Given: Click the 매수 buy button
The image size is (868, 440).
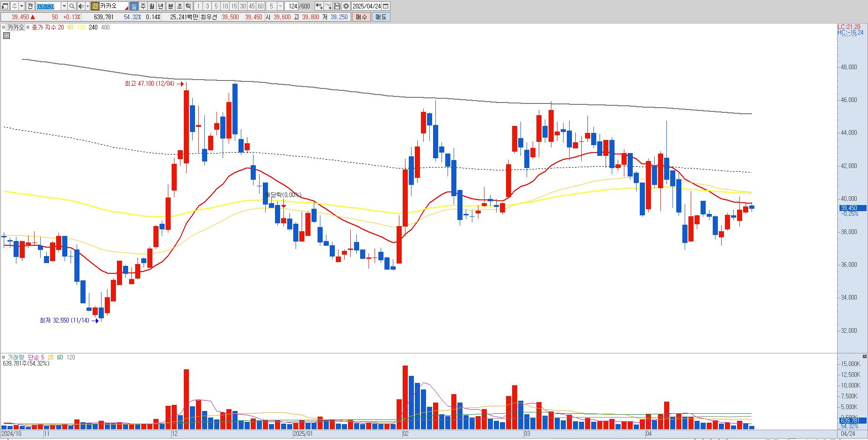Looking at the screenshot, I should (362, 17).
